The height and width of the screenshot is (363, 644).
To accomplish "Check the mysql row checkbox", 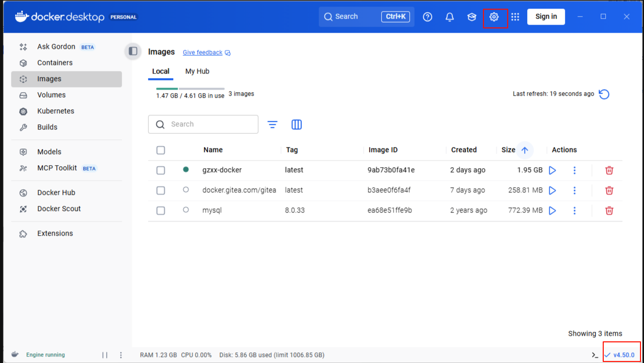I will pos(161,210).
